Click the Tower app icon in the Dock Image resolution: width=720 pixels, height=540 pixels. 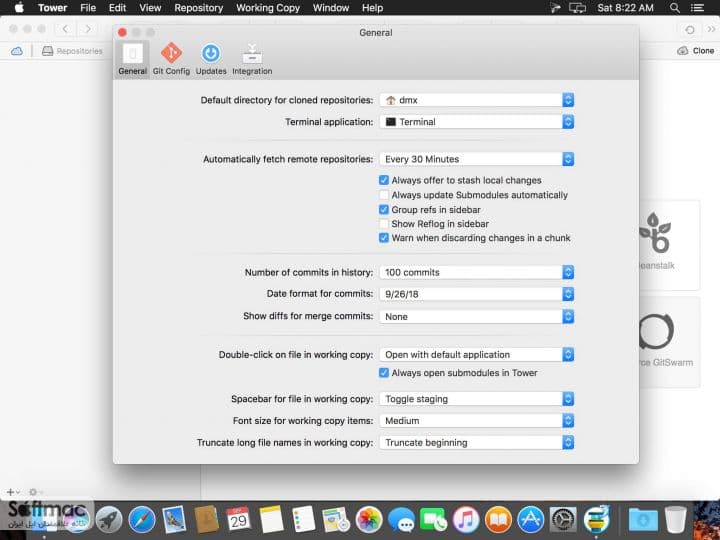(x=596, y=519)
